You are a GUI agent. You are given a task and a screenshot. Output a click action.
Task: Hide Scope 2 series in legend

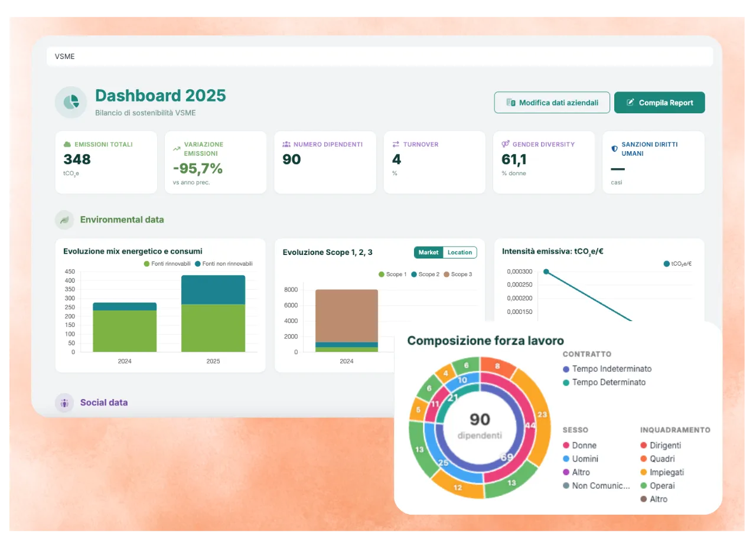425,274
